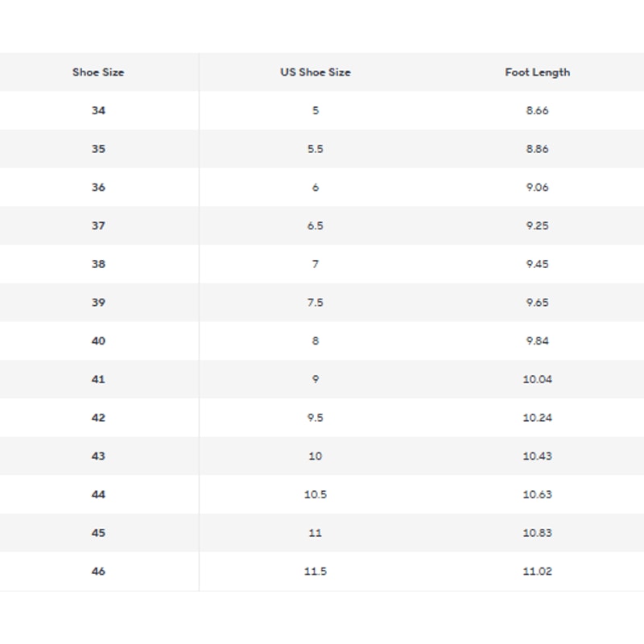The height and width of the screenshot is (644, 644).
Task: Click the Foot Length column header
Action: [537, 72]
